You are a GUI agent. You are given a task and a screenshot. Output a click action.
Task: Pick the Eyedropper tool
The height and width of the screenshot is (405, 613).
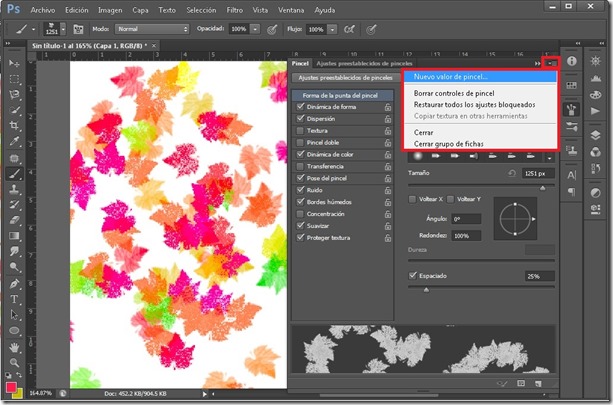(x=15, y=142)
